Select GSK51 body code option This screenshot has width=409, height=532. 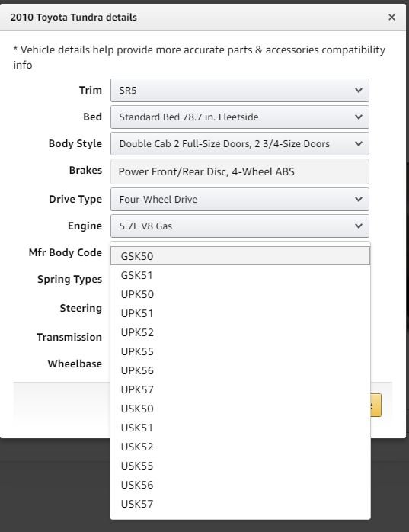240,275
